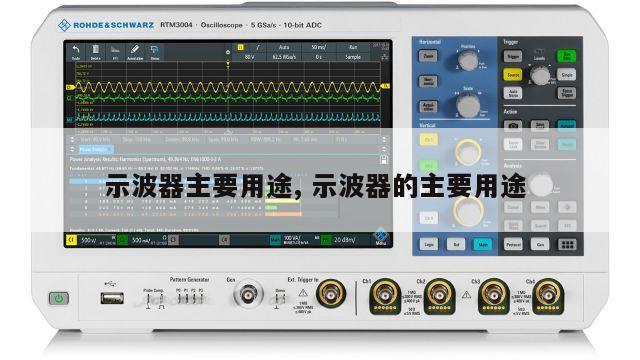640x360 pixels.
Task: Toggle the green Ch2 vertical button
Action: pyautogui.click(x=429, y=165)
